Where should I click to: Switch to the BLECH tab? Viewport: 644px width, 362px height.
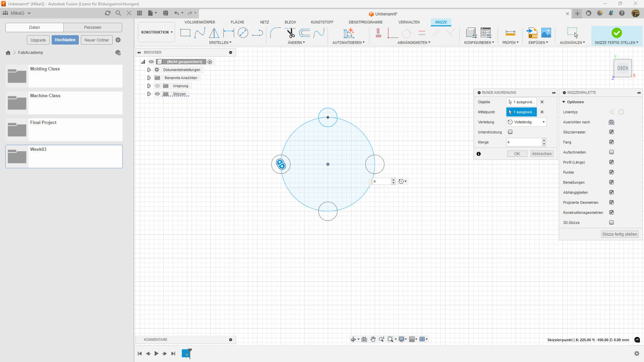coord(290,22)
